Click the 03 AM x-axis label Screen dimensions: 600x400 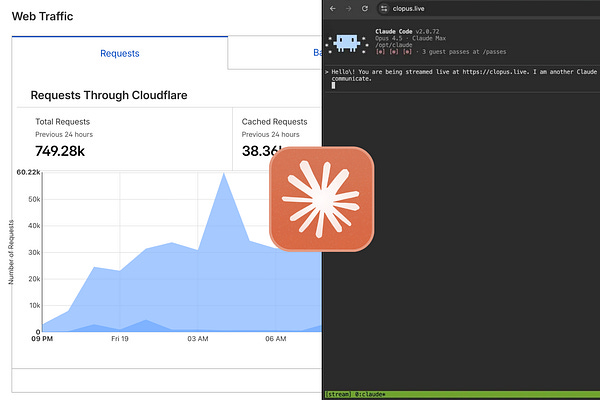coord(198,339)
